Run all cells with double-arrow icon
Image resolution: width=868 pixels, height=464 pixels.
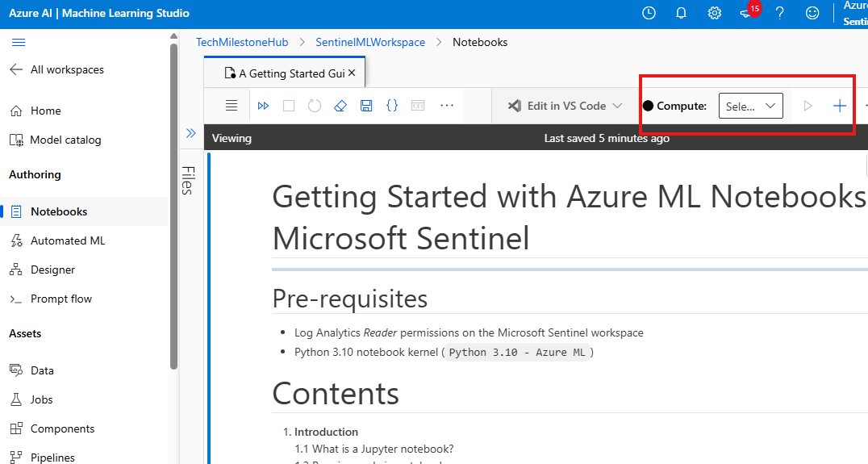[264, 105]
